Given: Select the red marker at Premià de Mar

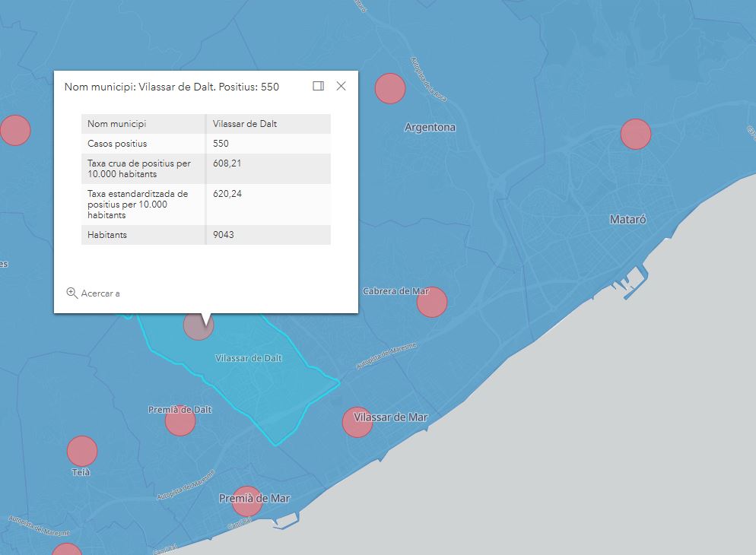Looking at the screenshot, I should (247, 501).
